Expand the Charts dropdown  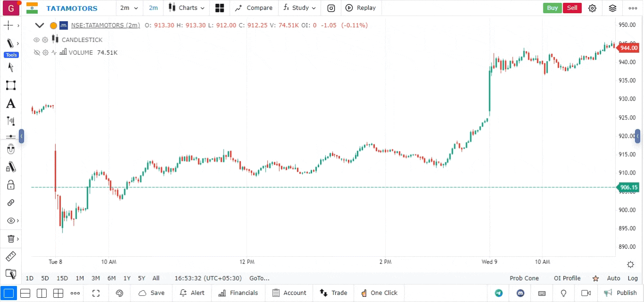pos(186,8)
